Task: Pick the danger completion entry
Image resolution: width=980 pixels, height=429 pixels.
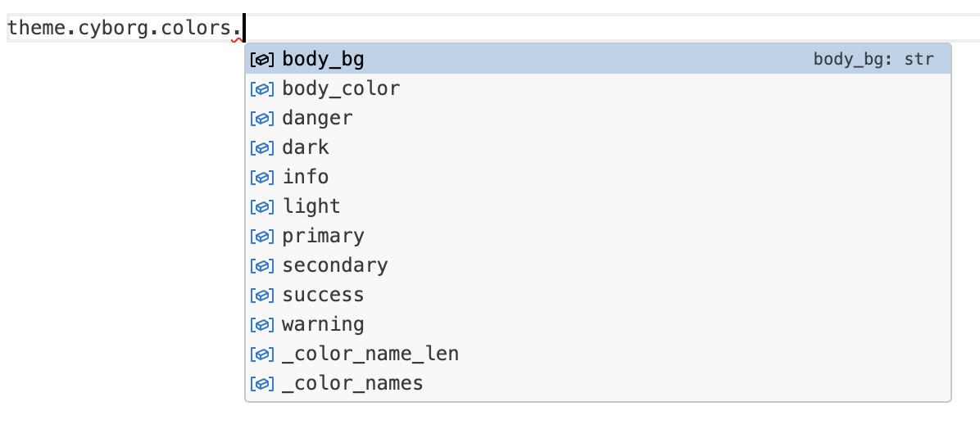Action: (x=317, y=118)
